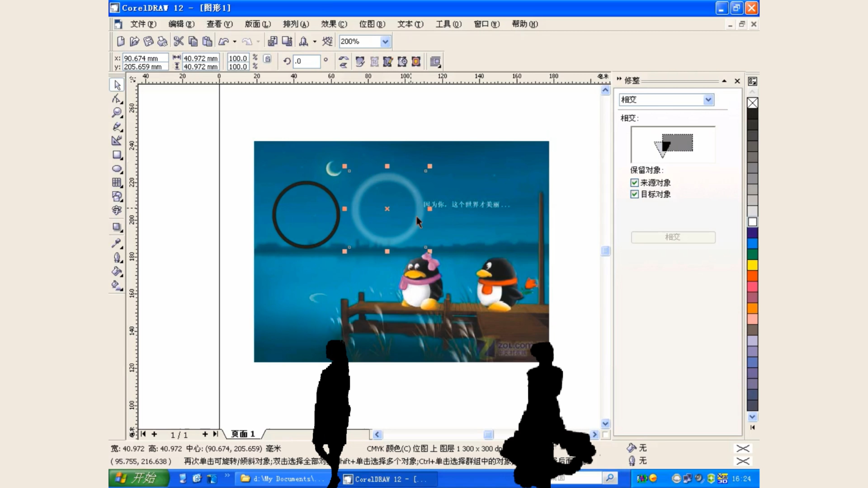The image size is (868, 488).
Task: Select the no-fill X swatch
Action: coord(752,103)
